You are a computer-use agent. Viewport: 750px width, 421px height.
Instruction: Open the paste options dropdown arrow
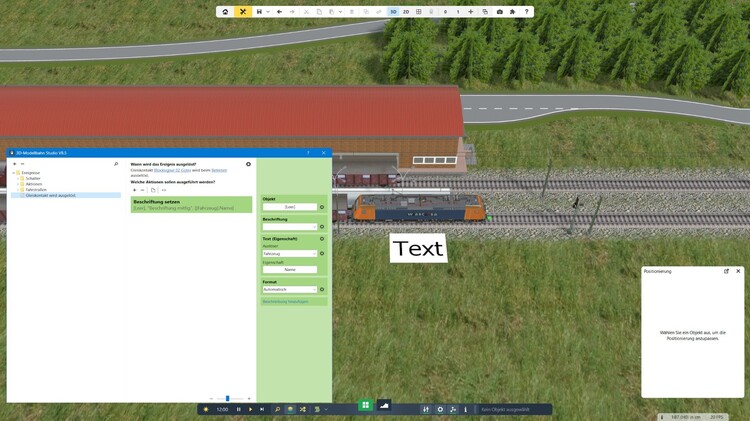(x=340, y=11)
